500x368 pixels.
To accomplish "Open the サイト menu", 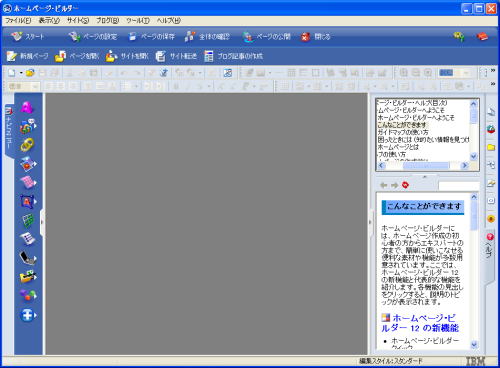I will [x=78, y=21].
